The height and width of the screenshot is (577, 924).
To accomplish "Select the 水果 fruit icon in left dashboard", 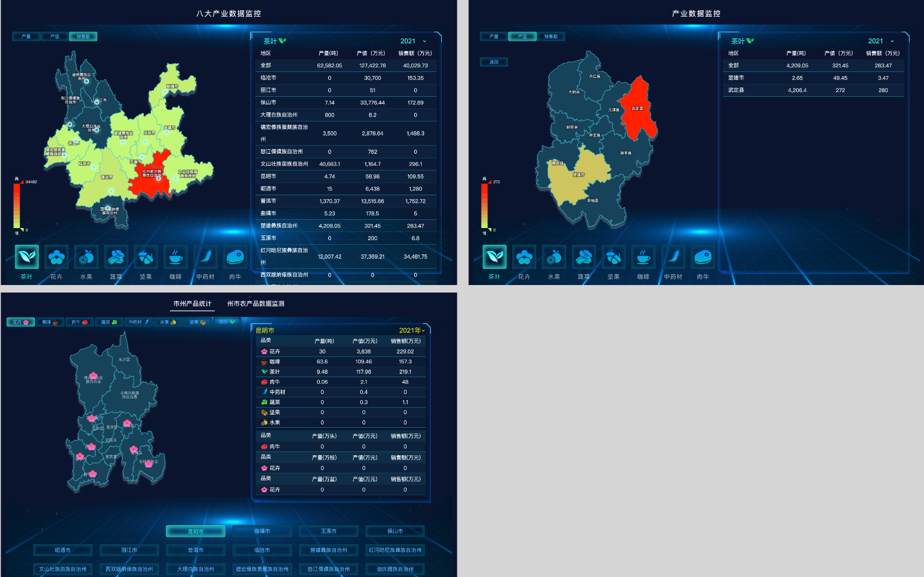I will [x=86, y=257].
